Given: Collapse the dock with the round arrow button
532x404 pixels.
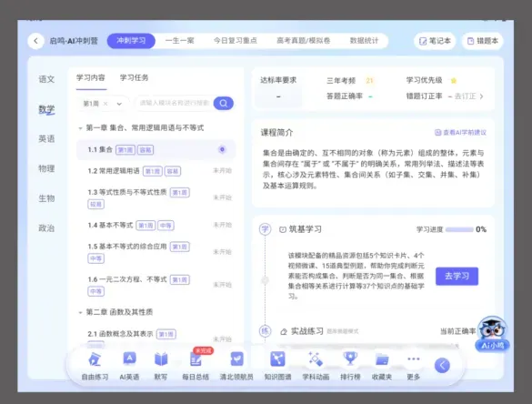Looking at the screenshot, I should point(442,365).
